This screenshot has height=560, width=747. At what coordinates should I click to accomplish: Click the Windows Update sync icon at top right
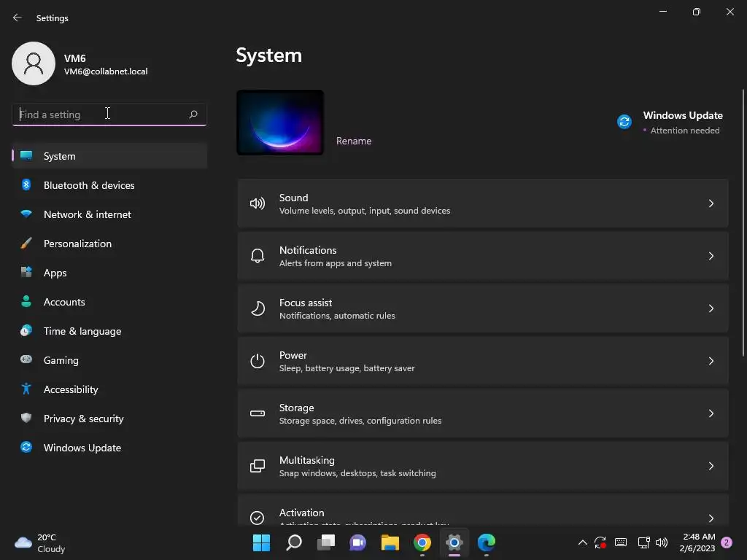pos(624,122)
